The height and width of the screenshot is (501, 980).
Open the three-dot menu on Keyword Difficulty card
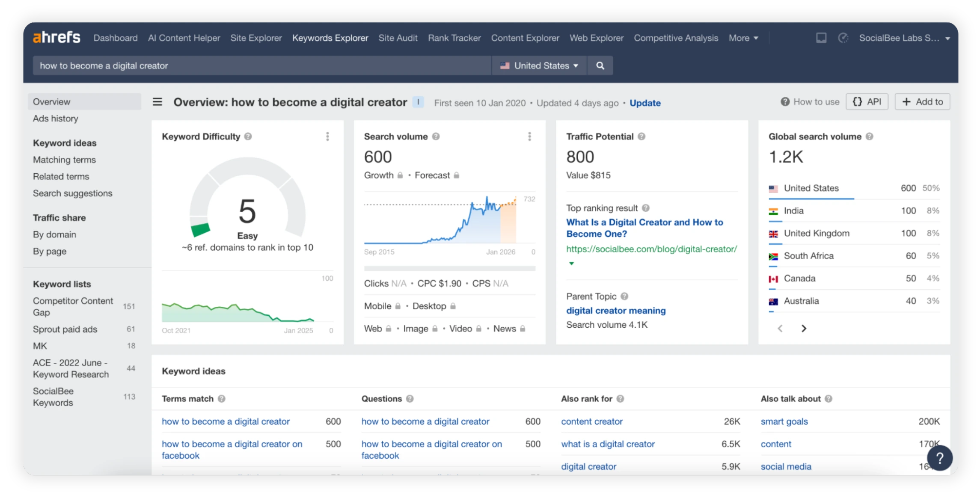(x=327, y=136)
